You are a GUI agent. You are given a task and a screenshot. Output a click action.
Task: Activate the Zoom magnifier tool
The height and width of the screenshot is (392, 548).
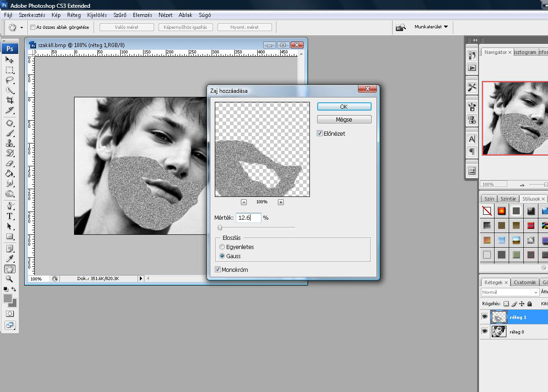tap(10, 279)
